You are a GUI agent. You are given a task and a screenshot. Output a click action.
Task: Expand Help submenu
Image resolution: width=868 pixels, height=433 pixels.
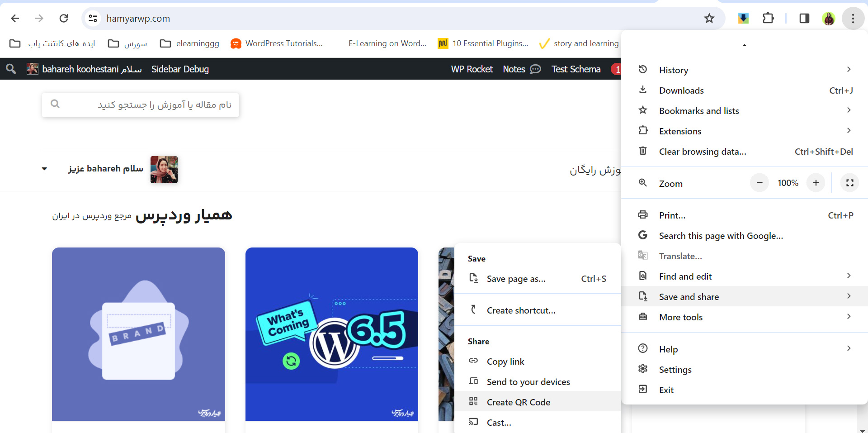coord(745,349)
